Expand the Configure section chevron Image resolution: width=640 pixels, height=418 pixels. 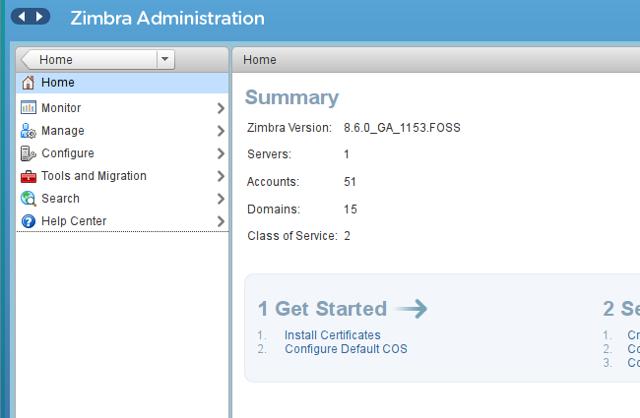[220, 154]
